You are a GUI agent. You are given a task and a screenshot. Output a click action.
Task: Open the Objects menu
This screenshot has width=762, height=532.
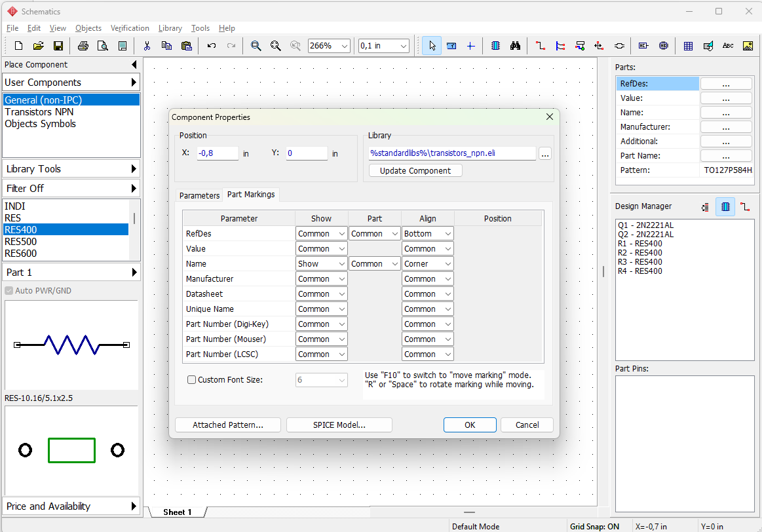pyautogui.click(x=88, y=28)
